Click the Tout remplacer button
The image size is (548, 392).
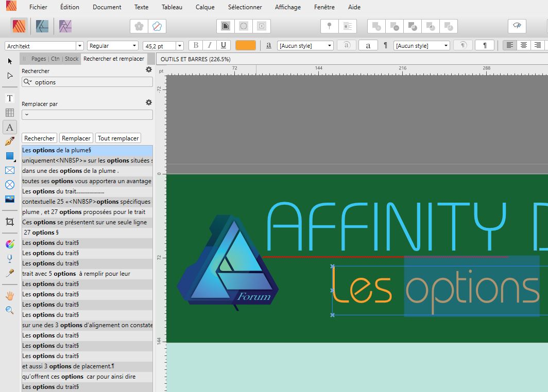pos(118,138)
